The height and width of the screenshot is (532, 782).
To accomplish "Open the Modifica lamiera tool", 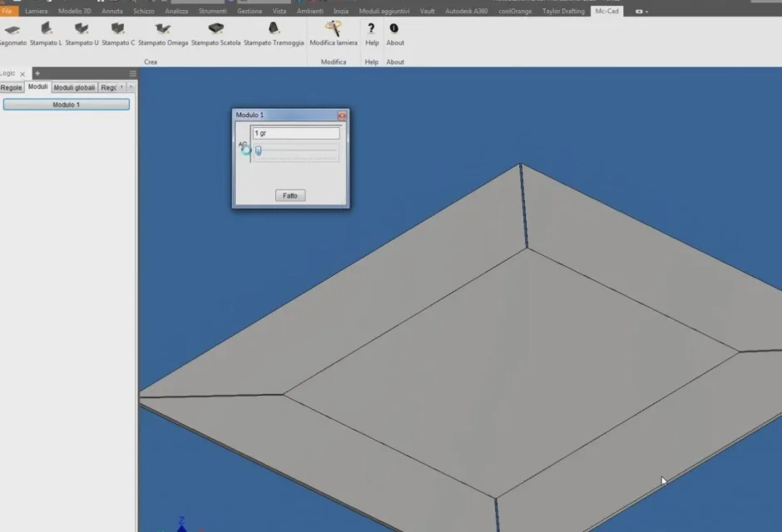I will [333, 34].
